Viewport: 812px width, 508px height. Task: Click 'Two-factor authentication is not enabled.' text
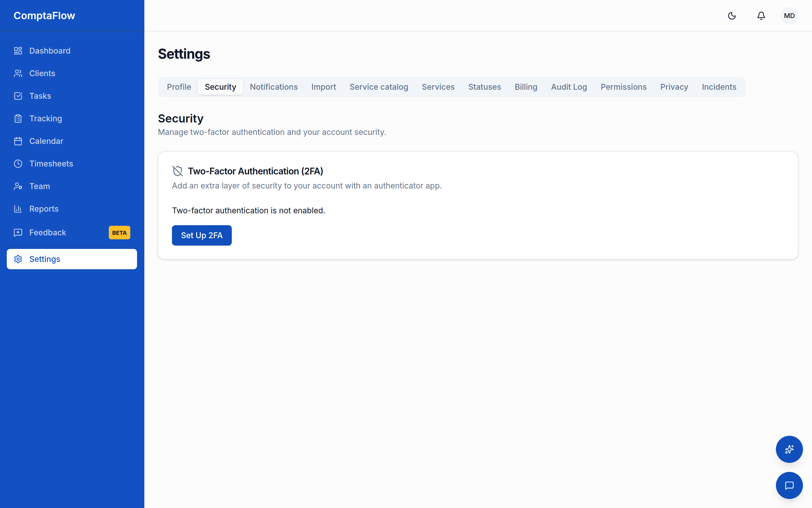pyautogui.click(x=249, y=211)
